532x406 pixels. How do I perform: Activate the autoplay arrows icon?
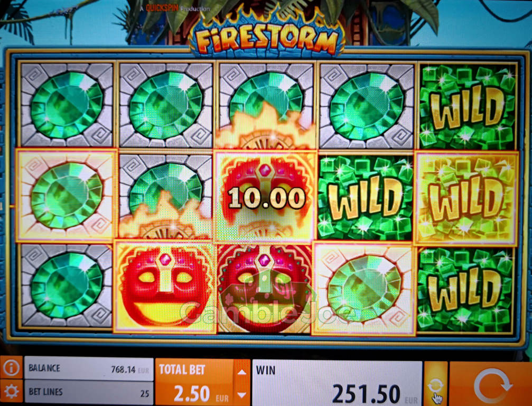(436, 384)
